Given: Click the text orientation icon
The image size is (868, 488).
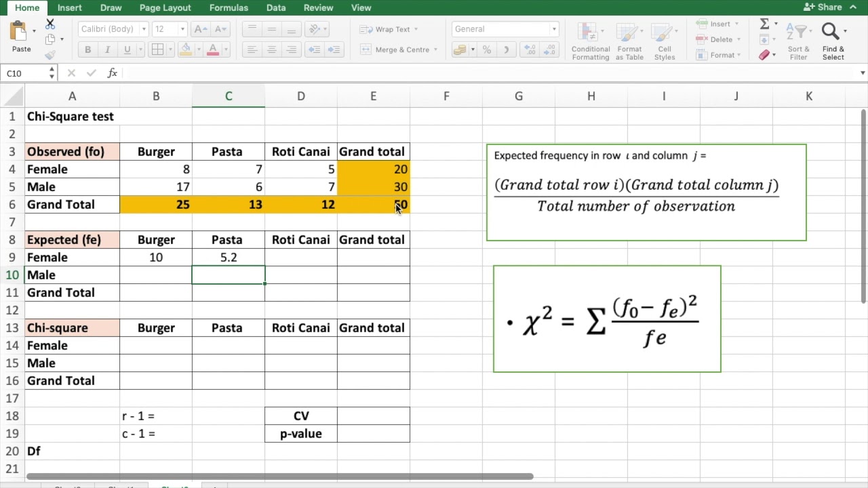Looking at the screenshot, I should coord(314,29).
